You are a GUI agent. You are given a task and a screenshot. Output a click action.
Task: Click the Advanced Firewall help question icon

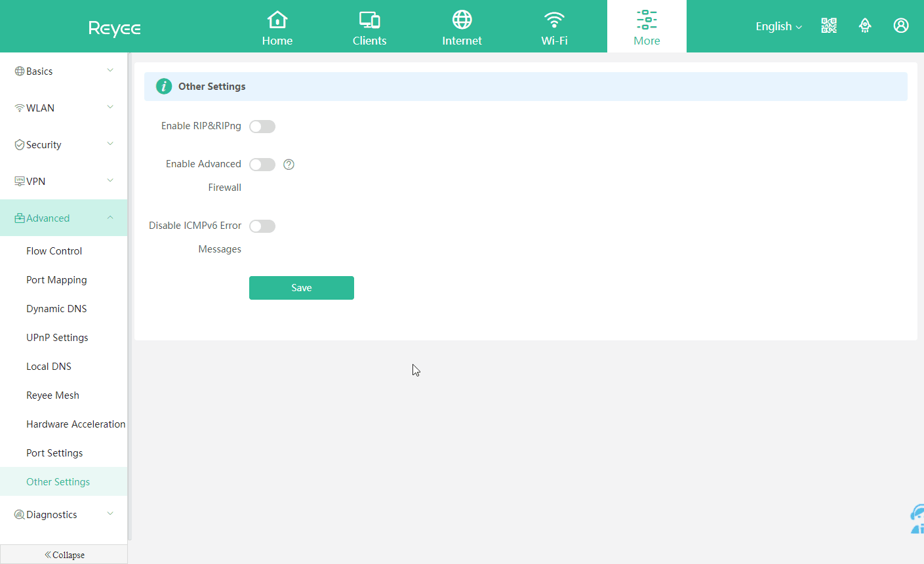pos(289,165)
